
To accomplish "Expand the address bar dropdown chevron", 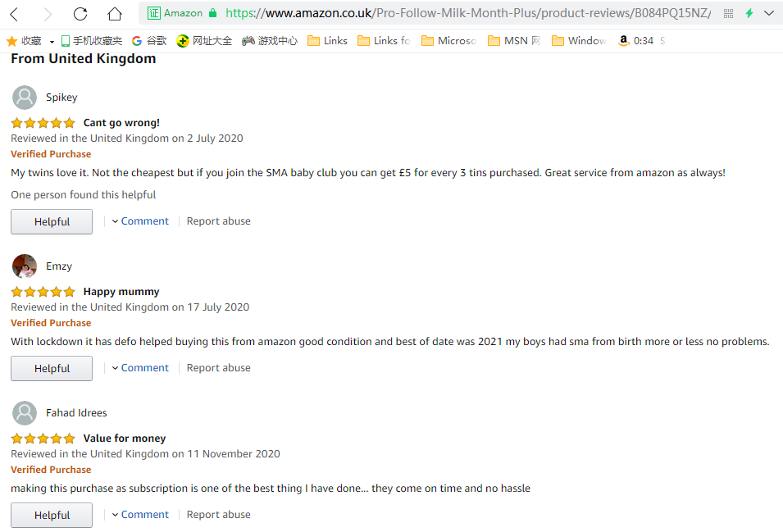I will pyautogui.click(x=769, y=13).
